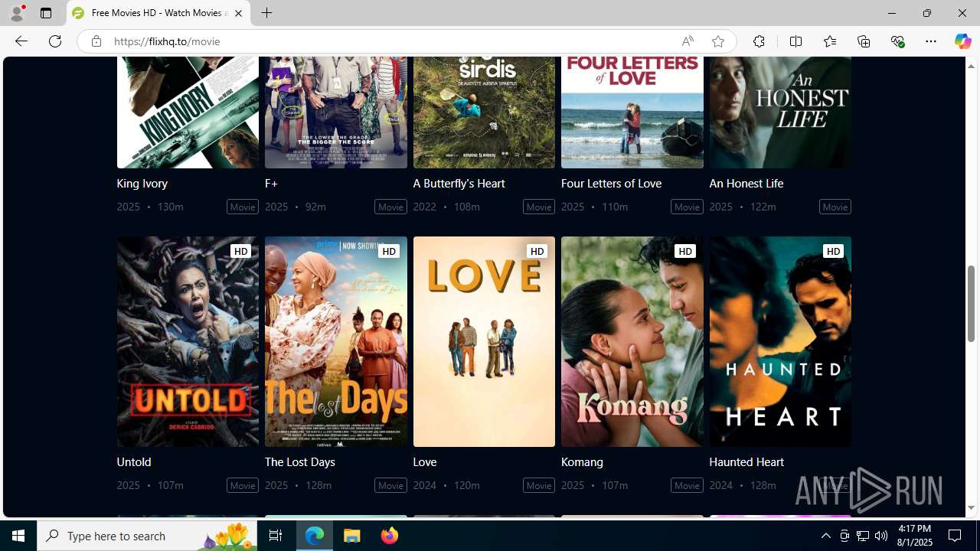Select the Free Movies HD tab

[x=158, y=13]
